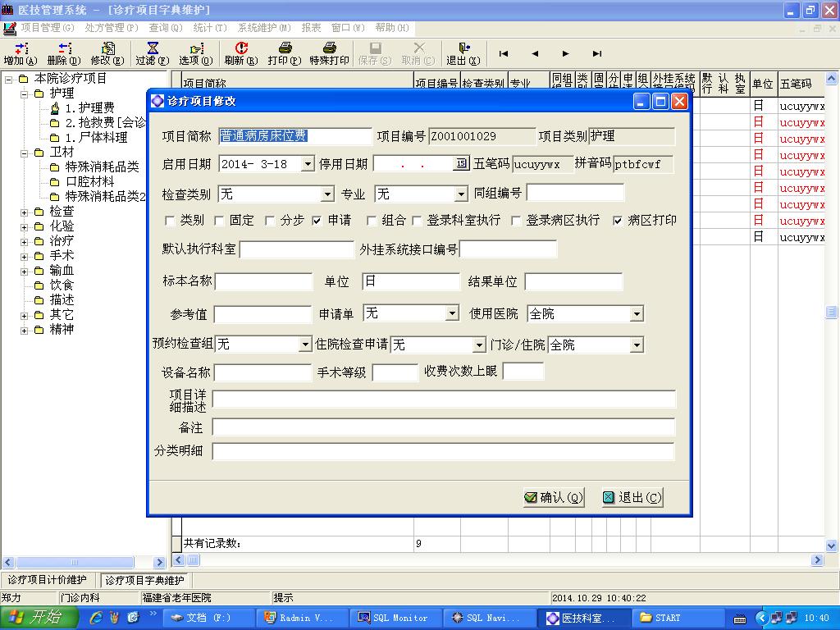Open Internet Explorer quick launch icon
The width and height of the screenshot is (840, 630).
[96, 618]
